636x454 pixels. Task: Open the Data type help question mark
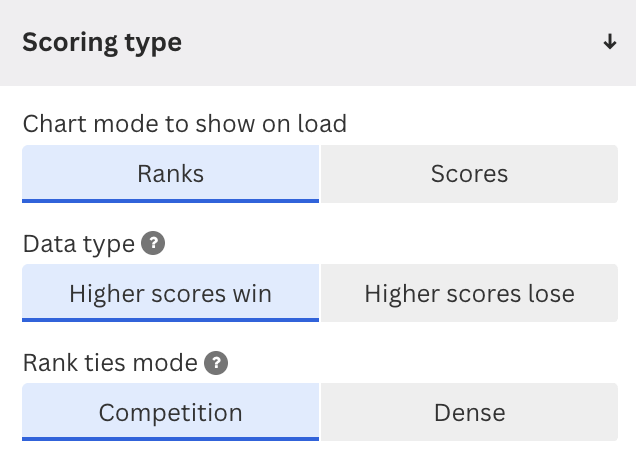point(153,243)
